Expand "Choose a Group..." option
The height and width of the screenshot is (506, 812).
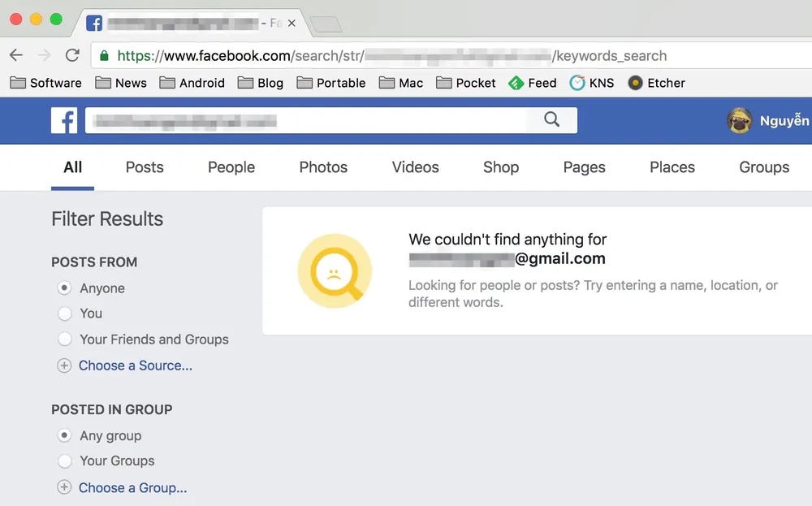(132, 488)
